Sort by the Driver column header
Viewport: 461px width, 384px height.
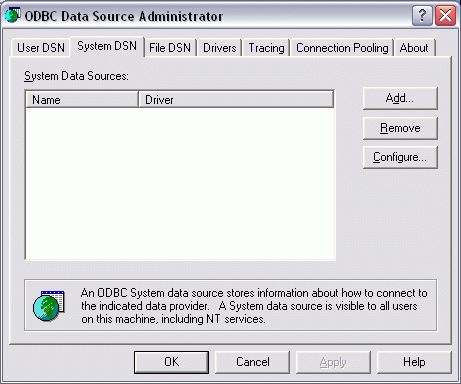(236, 100)
